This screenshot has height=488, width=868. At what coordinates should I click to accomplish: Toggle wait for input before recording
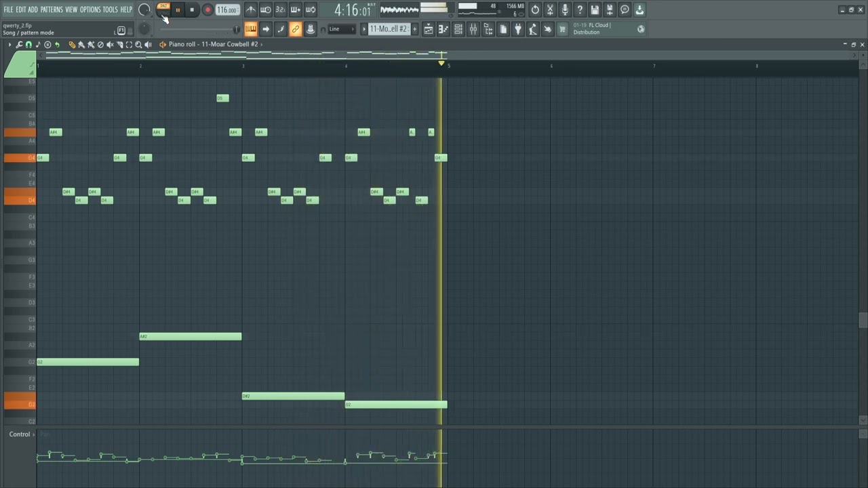click(x=266, y=10)
